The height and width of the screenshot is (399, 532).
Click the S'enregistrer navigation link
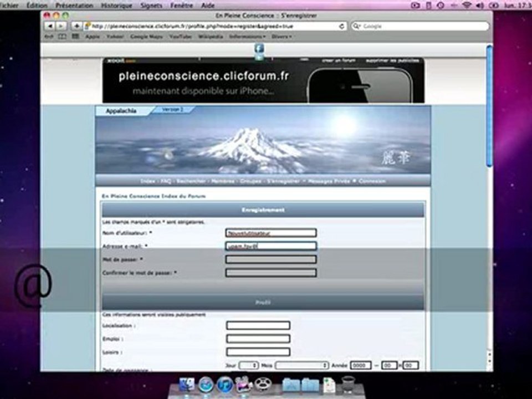pyautogui.click(x=283, y=181)
